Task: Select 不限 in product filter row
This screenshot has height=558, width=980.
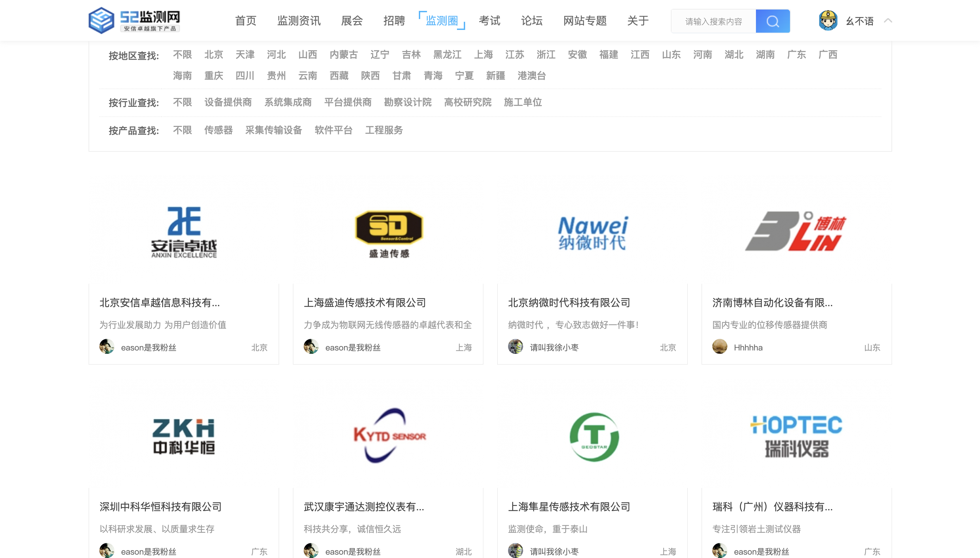Action: tap(182, 130)
